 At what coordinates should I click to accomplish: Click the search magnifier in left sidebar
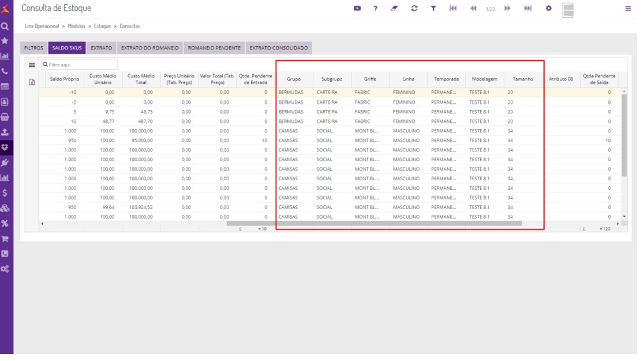pos(5,26)
